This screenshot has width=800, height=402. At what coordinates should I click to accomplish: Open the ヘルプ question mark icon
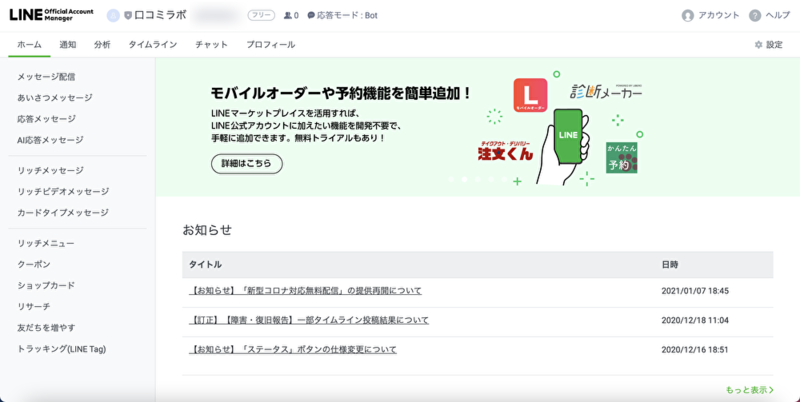point(755,15)
